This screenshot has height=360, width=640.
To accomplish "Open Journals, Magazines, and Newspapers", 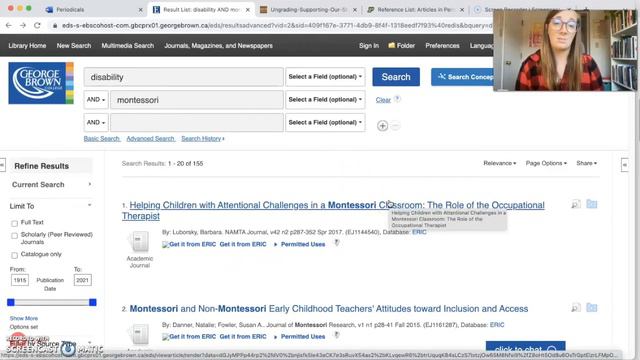I will [x=218, y=46].
